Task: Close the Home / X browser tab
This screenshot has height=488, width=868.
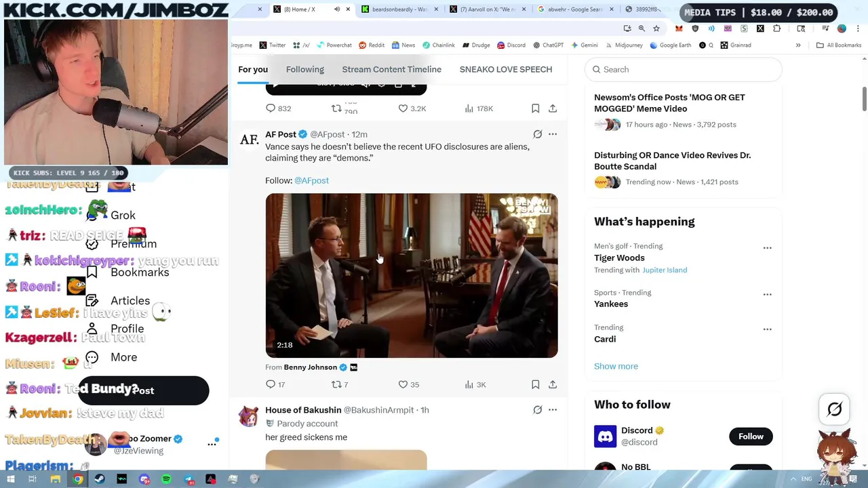Action: [348, 9]
